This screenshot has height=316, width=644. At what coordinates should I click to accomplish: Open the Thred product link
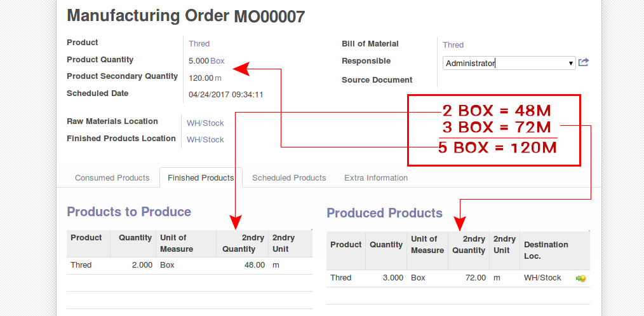199,44
